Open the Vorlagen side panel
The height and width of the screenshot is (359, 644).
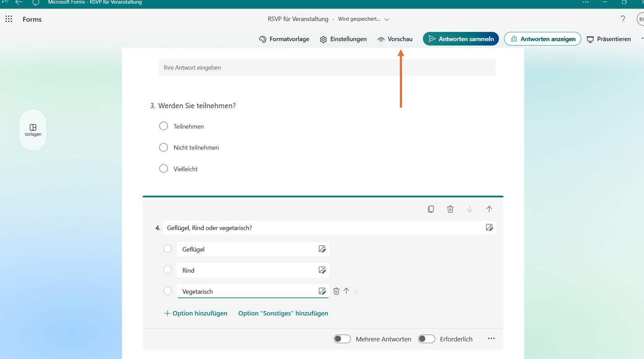[x=33, y=130]
